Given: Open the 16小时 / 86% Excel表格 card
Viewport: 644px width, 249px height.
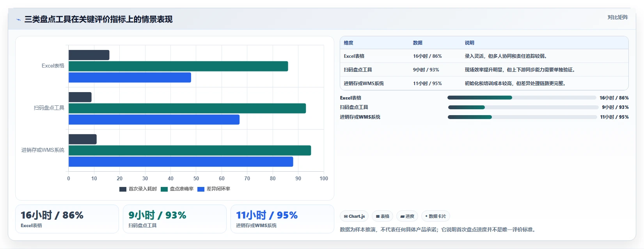Looking at the screenshot, I should coord(67,219).
